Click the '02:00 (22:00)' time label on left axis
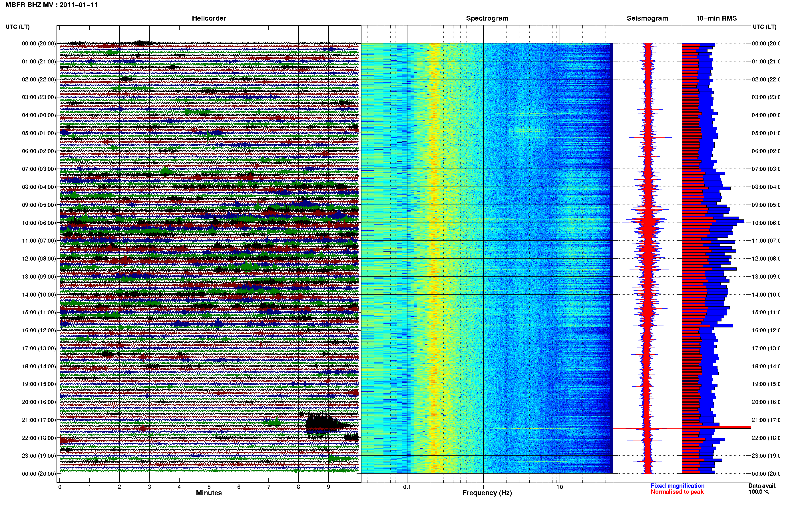Viewport: 812px width, 508px height. coord(39,79)
